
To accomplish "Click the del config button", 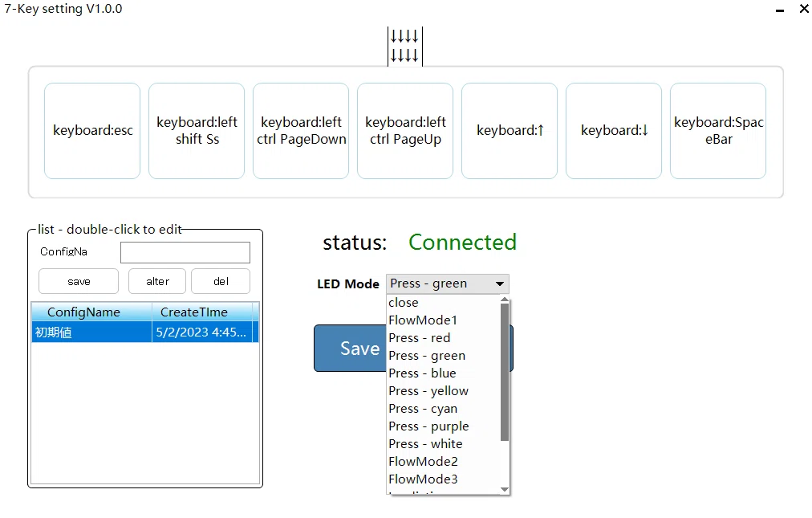I will coord(221,281).
